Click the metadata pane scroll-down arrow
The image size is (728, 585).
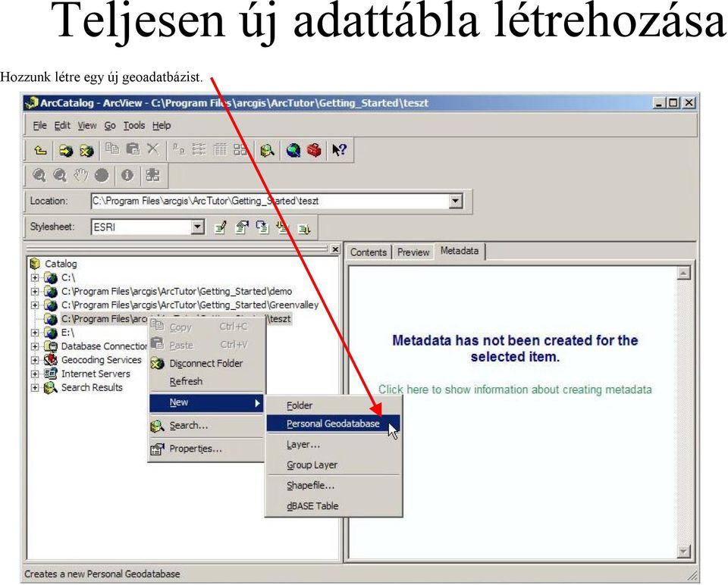coord(683,551)
